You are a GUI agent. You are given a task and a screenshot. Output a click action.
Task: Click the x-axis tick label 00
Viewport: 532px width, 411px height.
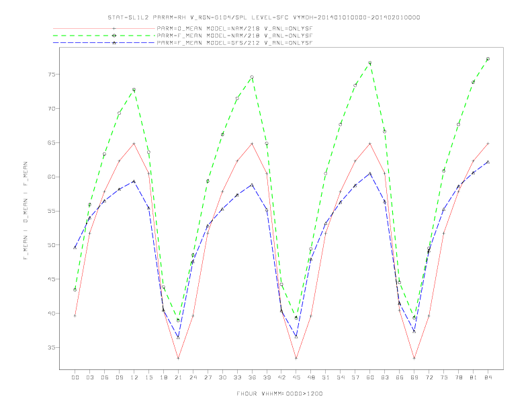pos(75,377)
